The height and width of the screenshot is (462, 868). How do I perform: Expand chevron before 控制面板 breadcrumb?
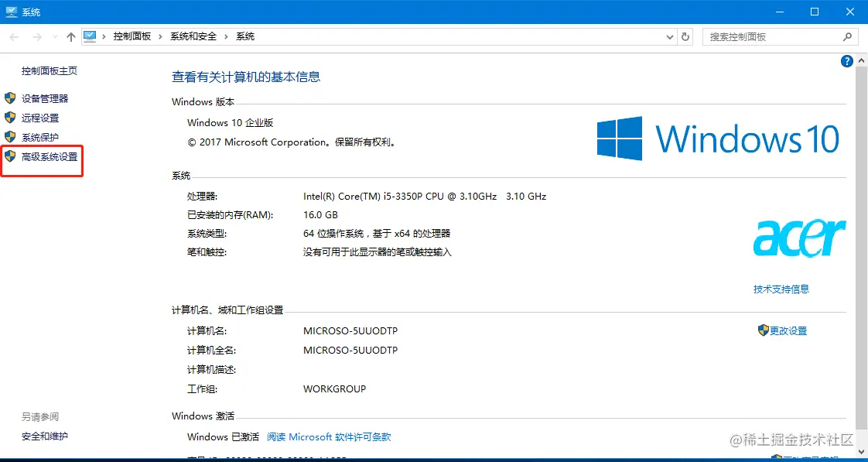[x=104, y=36]
